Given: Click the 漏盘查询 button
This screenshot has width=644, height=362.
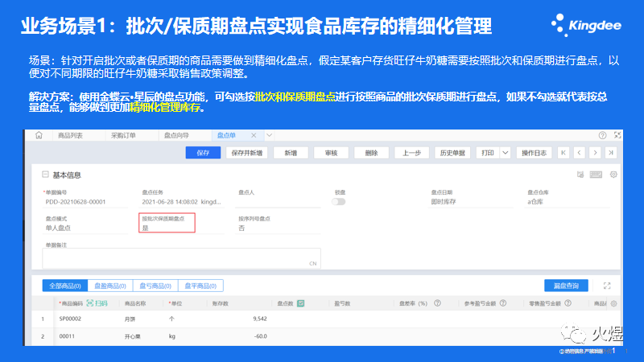Looking at the screenshot, I should point(566,286).
